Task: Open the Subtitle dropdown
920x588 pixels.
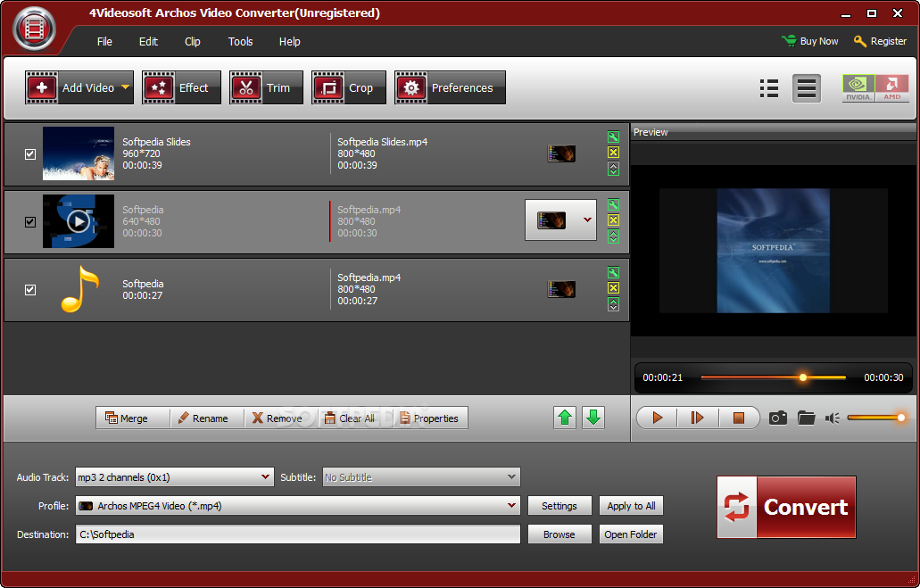Action: pyautogui.click(x=421, y=477)
